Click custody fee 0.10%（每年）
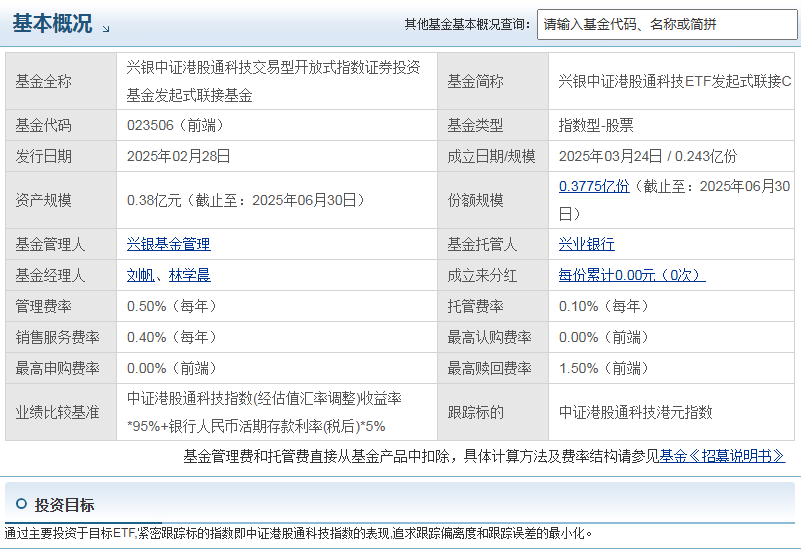 [x=604, y=306]
